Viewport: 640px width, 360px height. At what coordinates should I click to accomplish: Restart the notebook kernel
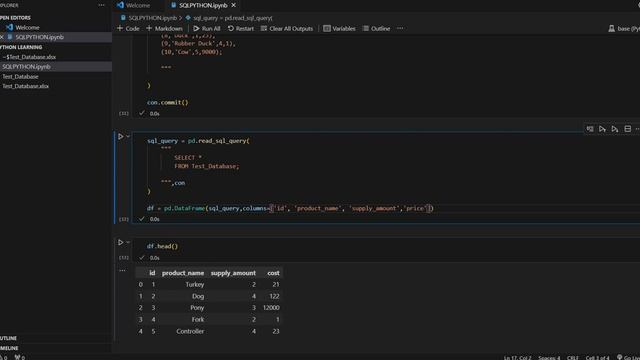(241, 29)
